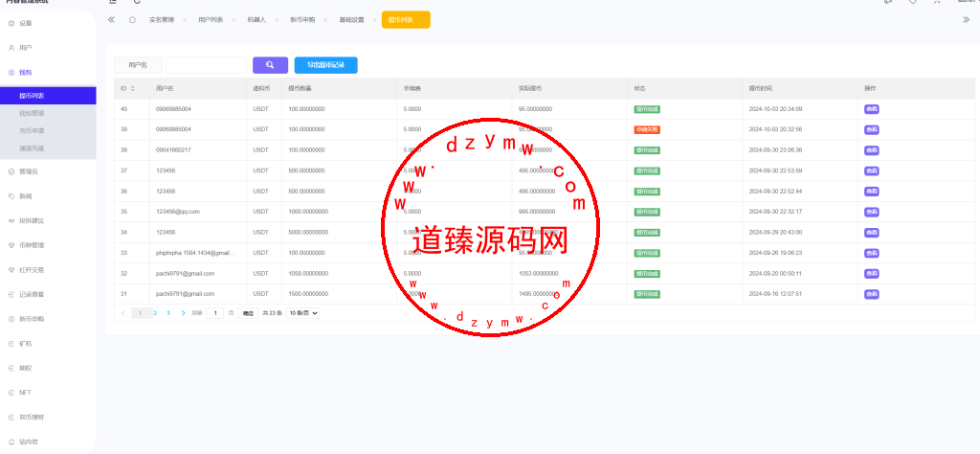Switch to the 机器人 tab
The width and height of the screenshot is (980, 454).
pos(256,20)
